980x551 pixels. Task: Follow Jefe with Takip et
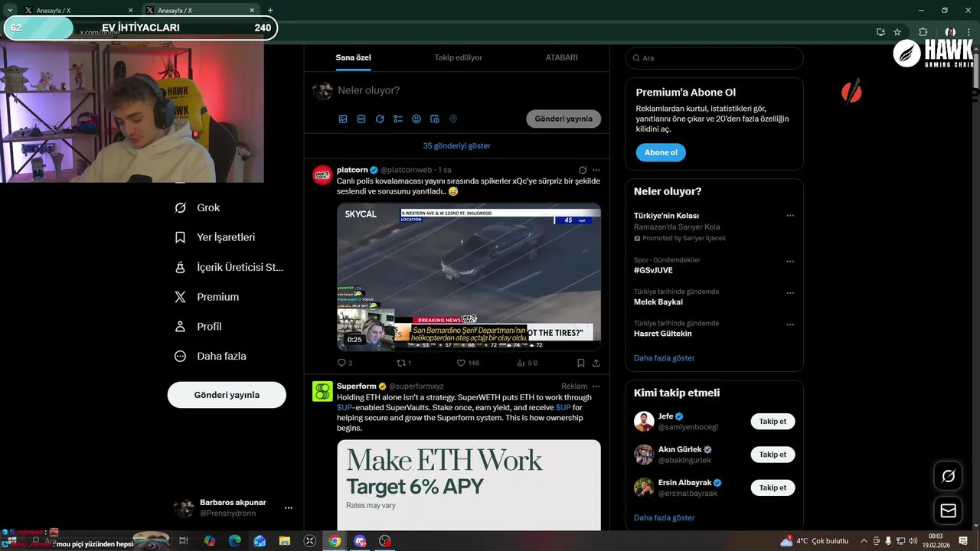pyautogui.click(x=773, y=422)
